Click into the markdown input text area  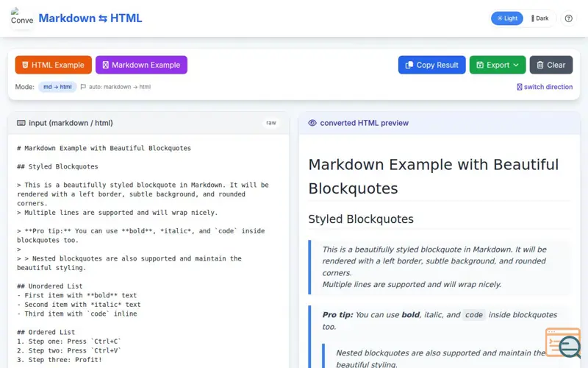click(148, 251)
